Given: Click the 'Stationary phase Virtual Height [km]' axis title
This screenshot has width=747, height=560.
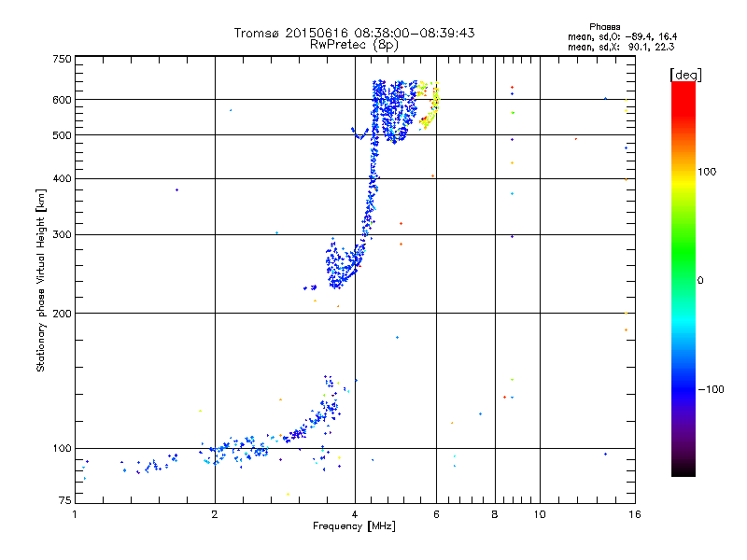Looking at the screenshot, I should (x=41, y=280).
